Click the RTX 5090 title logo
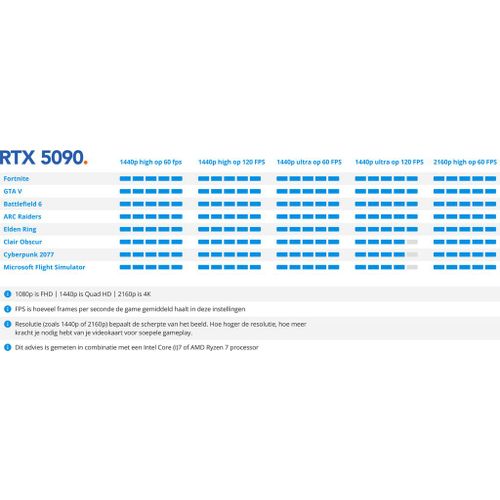 [x=43, y=157]
